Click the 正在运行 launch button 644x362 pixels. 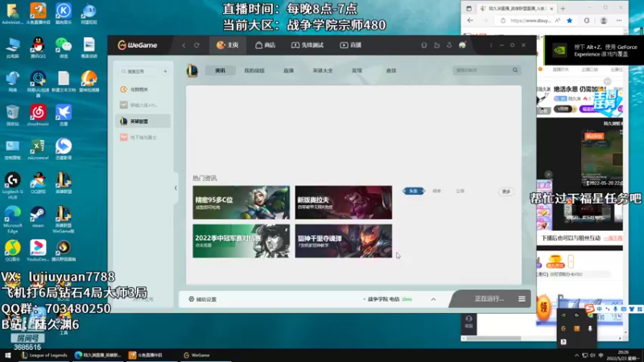(x=489, y=298)
